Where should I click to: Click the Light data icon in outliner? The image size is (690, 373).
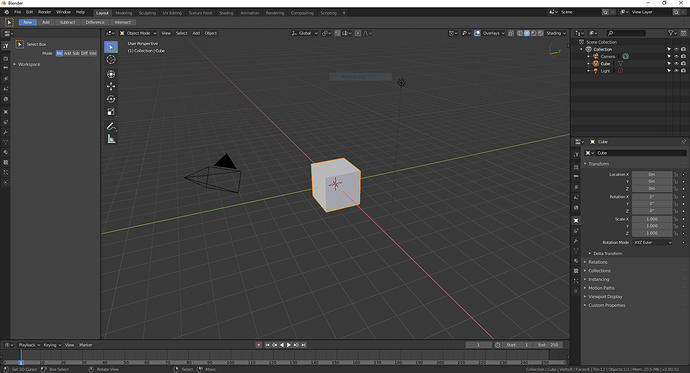tap(620, 70)
